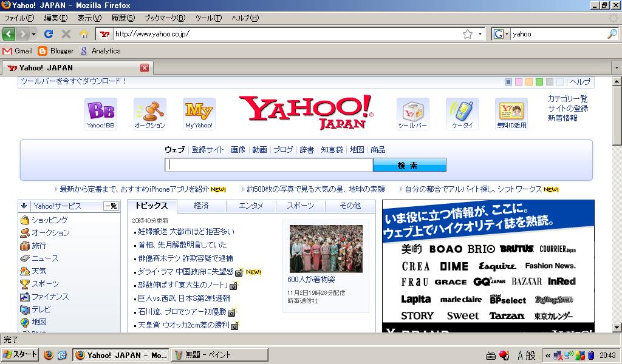Open the オークション gavel icon

point(150,114)
